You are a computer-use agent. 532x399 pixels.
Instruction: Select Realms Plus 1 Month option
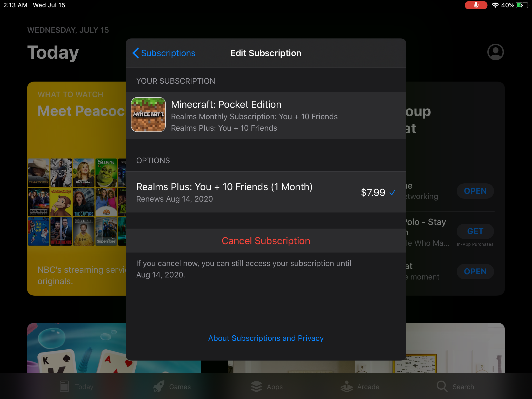coord(266,192)
